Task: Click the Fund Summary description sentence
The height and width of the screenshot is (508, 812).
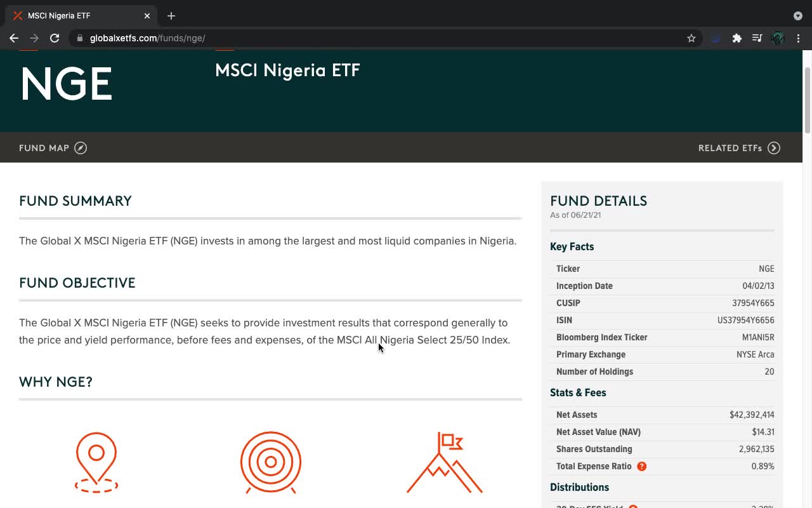Action: (268, 241)
